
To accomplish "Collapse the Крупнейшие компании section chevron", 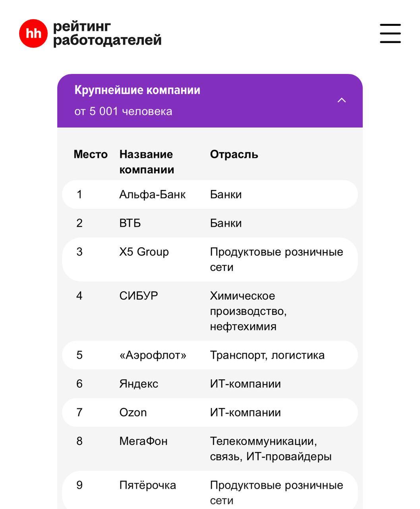I will [341, 100].
